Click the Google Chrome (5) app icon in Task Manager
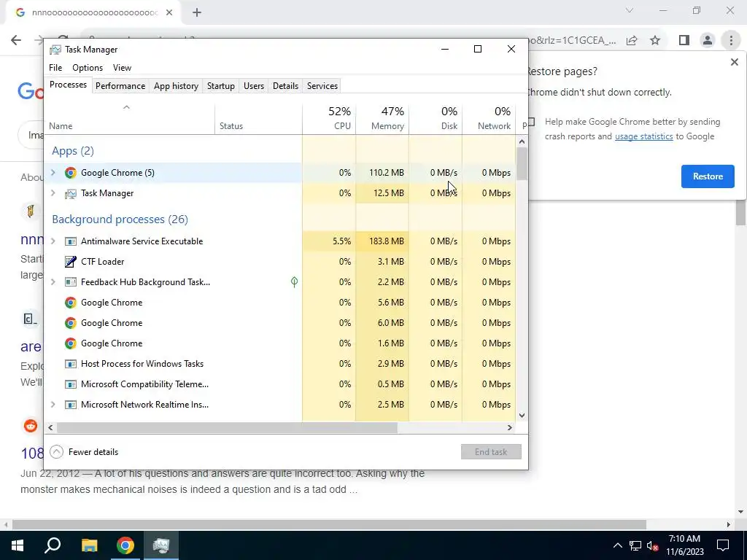747x560 pixels. click(71, 173)
